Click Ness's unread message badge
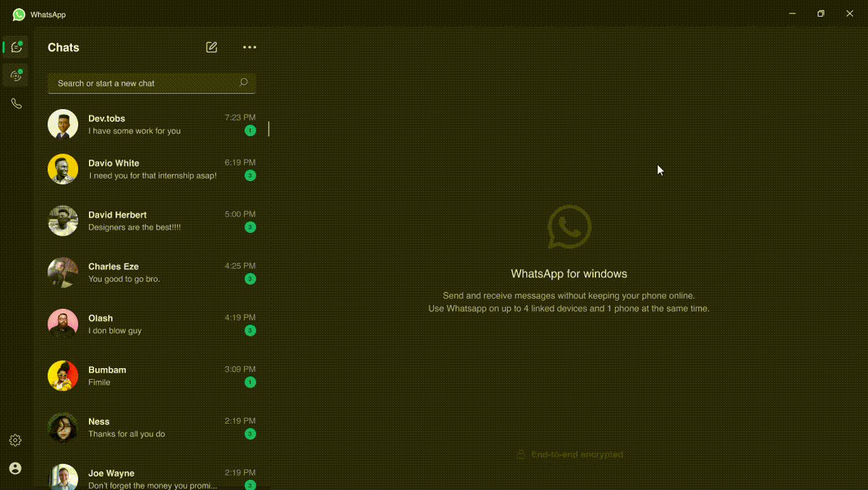This screenshot has height=490, width=868. click(250, 434)
